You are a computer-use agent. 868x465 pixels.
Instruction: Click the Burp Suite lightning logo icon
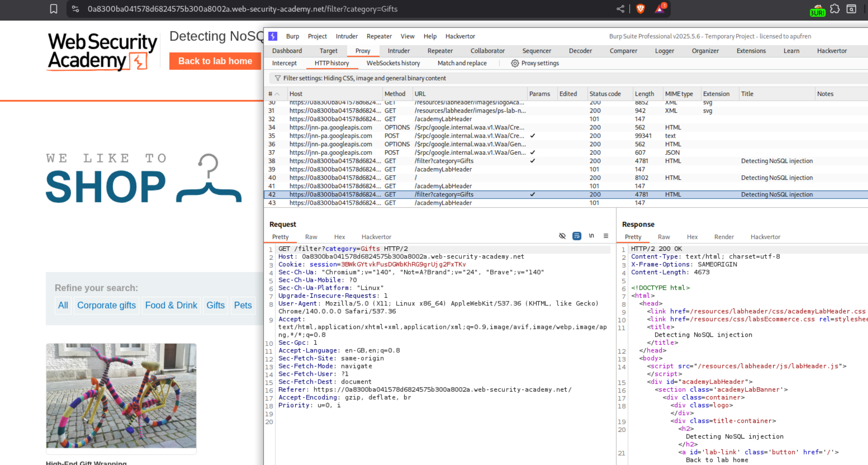point(273,36)
